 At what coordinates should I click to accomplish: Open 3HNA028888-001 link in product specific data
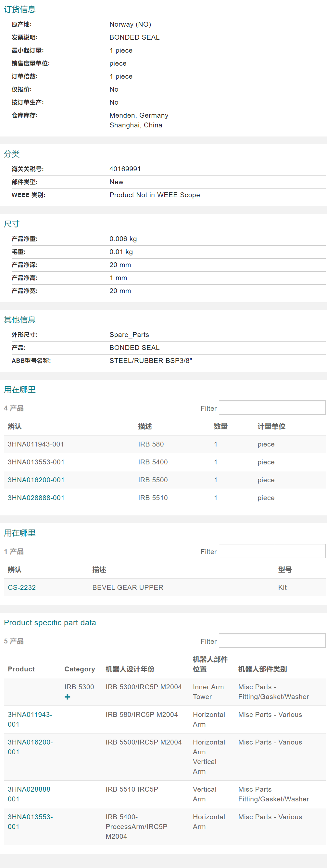30,794
